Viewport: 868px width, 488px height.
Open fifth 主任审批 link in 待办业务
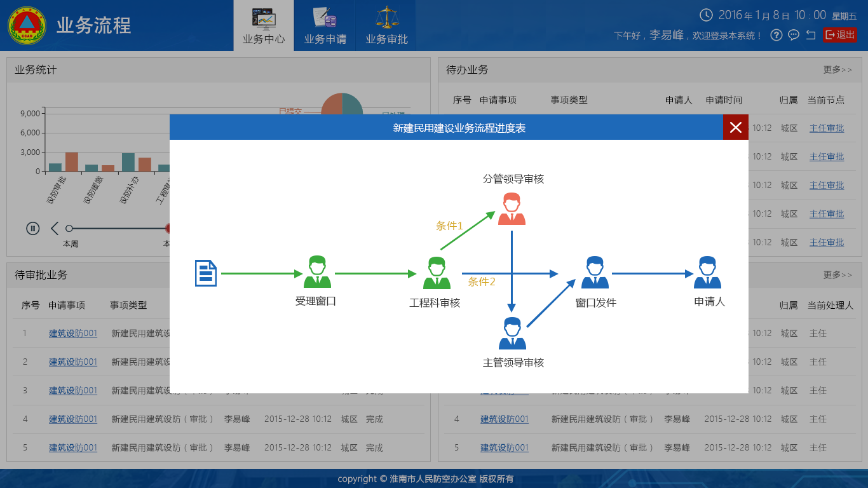tap(827, 242)
